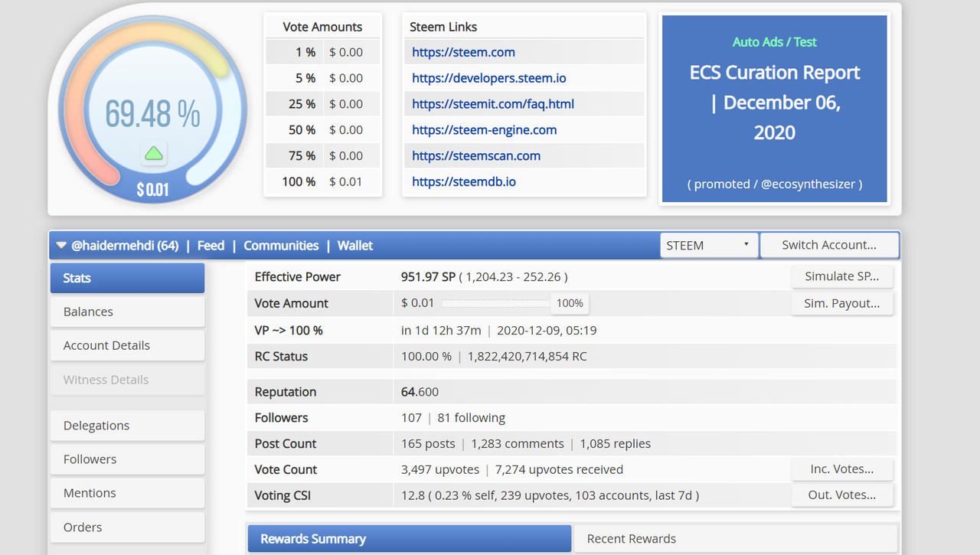Click the Switch Account button
Screen dimensions: 980x555
829,245
